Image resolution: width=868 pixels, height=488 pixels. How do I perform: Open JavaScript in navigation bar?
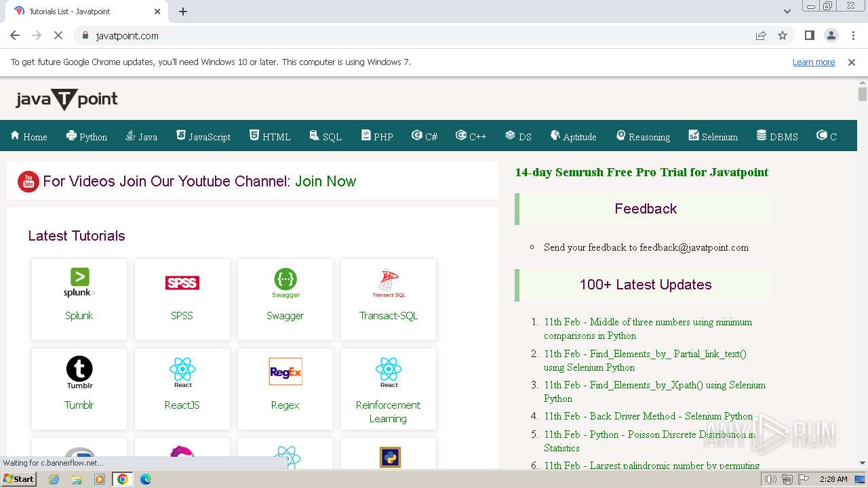click(x=203, y=136)
